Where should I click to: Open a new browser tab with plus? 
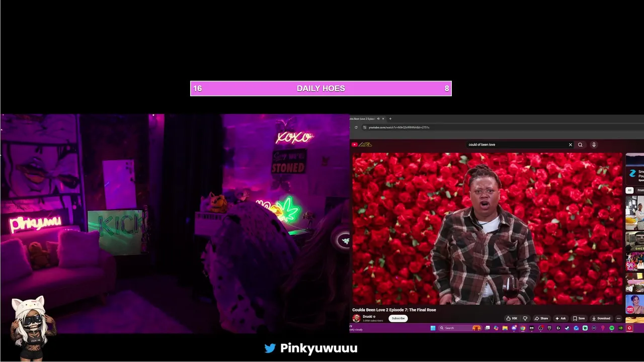[x=390, y=119]
